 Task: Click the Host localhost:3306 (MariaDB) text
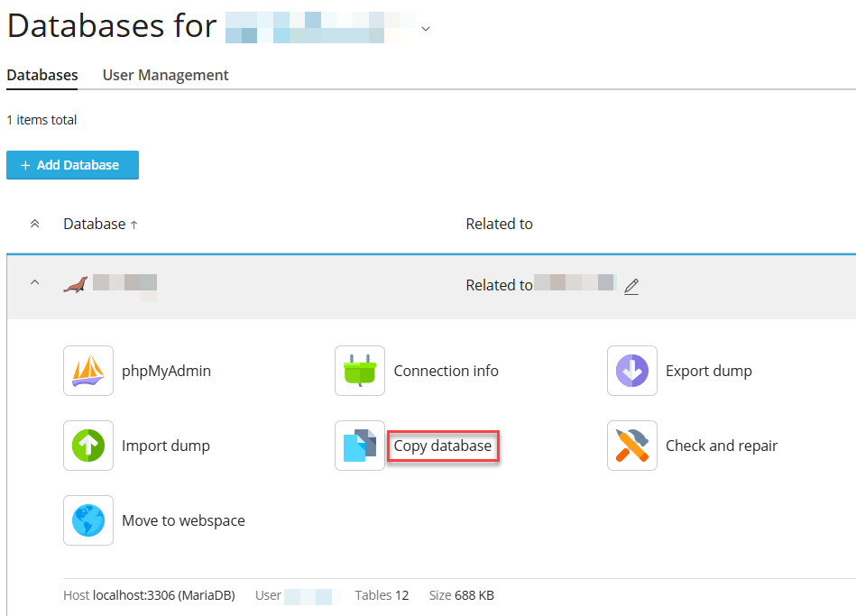(x=149, y=595)
